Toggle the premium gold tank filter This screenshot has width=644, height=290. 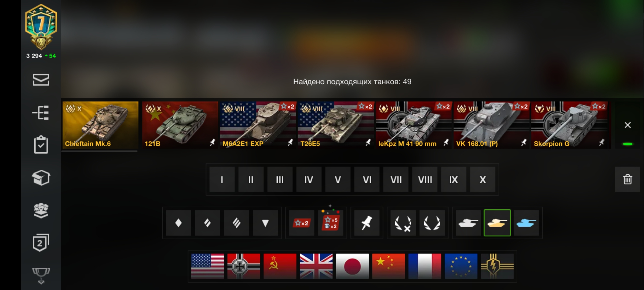[x=497, y=223]
